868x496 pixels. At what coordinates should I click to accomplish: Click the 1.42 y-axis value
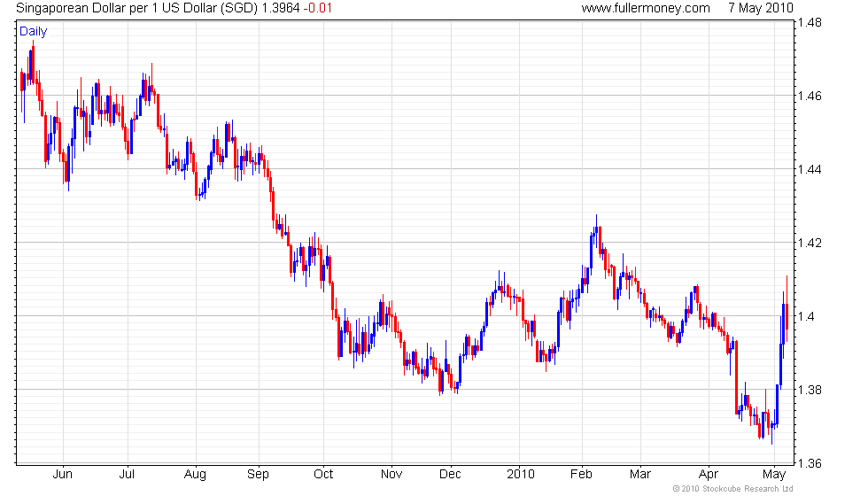[x=810, y=243]
